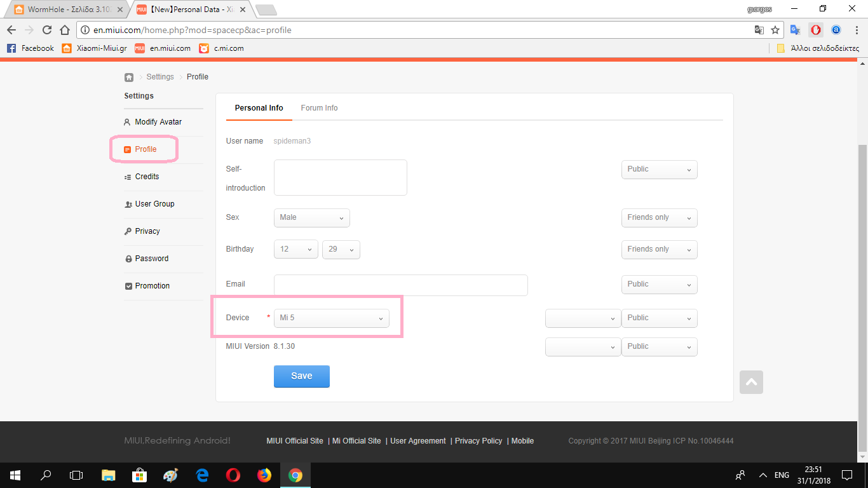
Task: Open the Facebook bookmark
Action: coord(31,48)
